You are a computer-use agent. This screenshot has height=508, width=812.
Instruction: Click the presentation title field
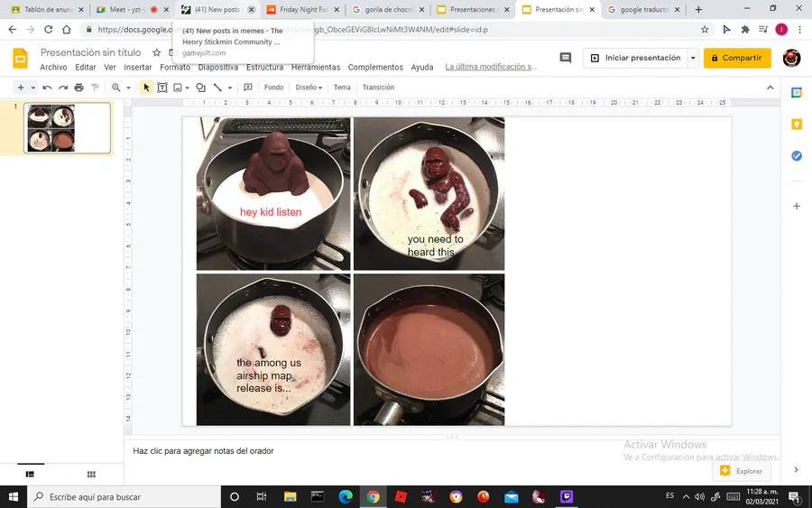coord(90,52)
